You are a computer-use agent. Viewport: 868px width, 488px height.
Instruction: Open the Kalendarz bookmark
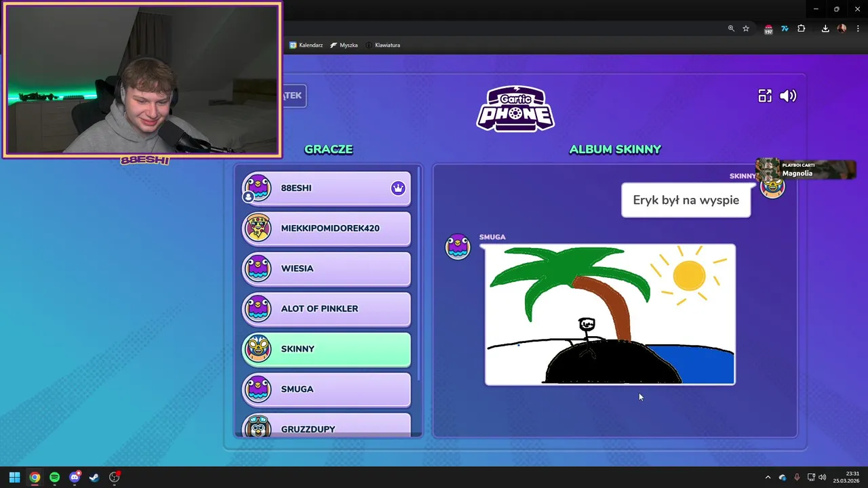[306, 45]
